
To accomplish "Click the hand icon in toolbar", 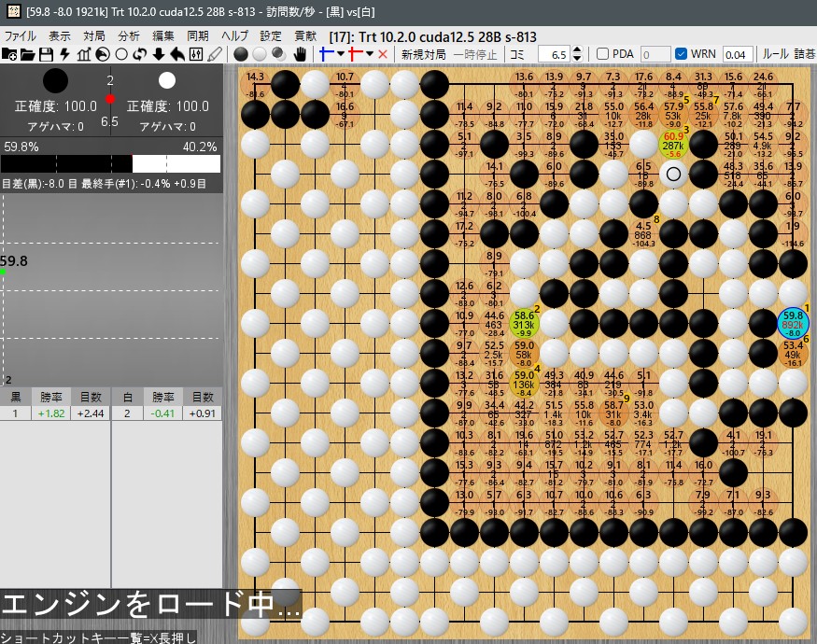I will (x=301, y=54).
